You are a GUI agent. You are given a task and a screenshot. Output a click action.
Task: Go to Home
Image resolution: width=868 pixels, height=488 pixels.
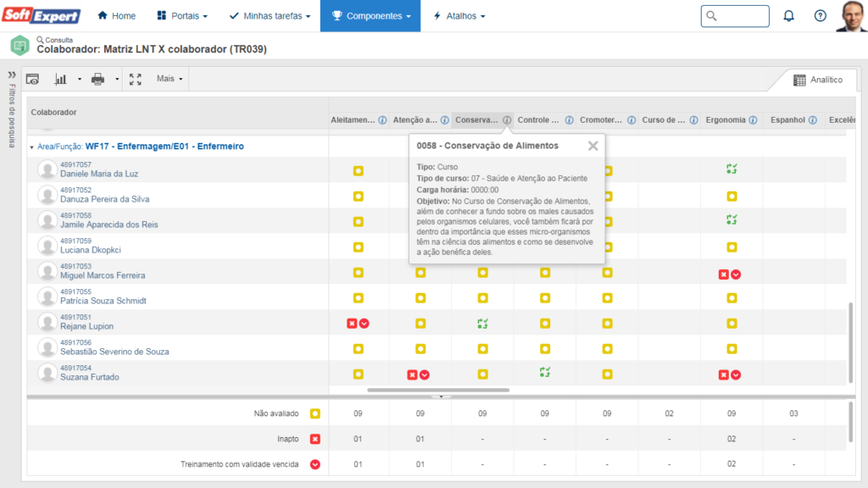[x=116, y=16]
